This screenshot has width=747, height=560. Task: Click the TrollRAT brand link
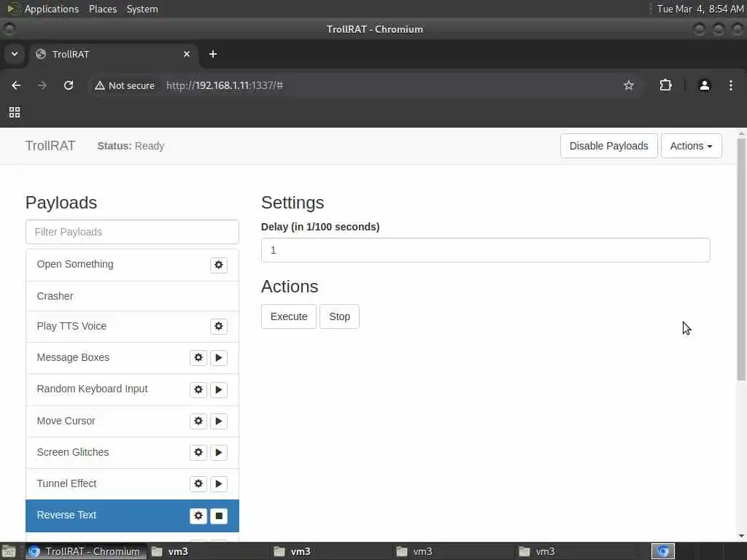[x=50, y=146]
